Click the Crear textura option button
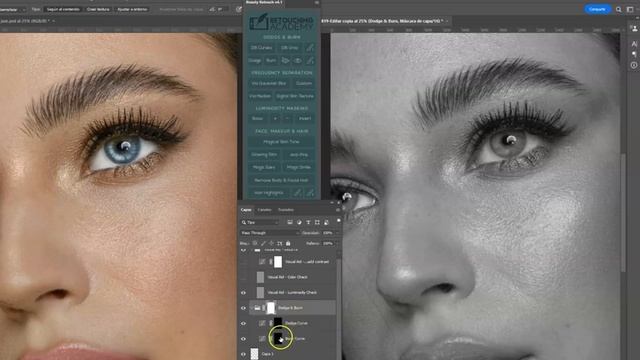The height and width of the screenshot is (360, 640). tap(98, 9)
